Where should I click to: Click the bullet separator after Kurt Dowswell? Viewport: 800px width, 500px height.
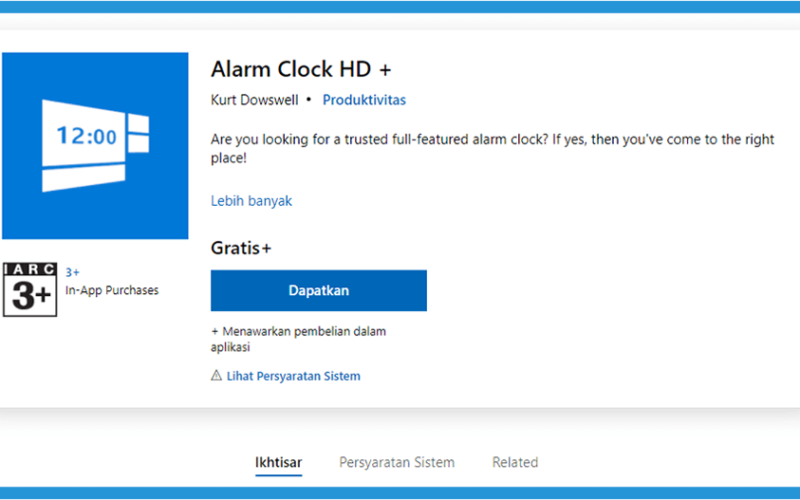(309, 99)
